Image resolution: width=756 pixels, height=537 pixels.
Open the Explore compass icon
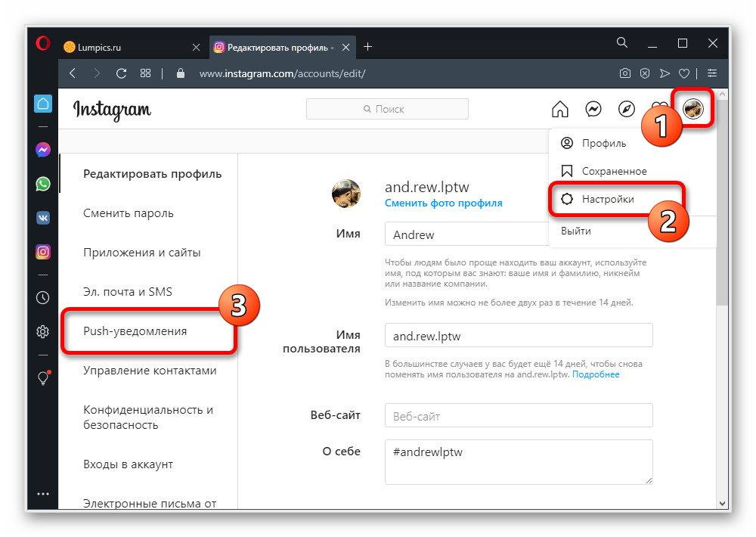(626, 109)
